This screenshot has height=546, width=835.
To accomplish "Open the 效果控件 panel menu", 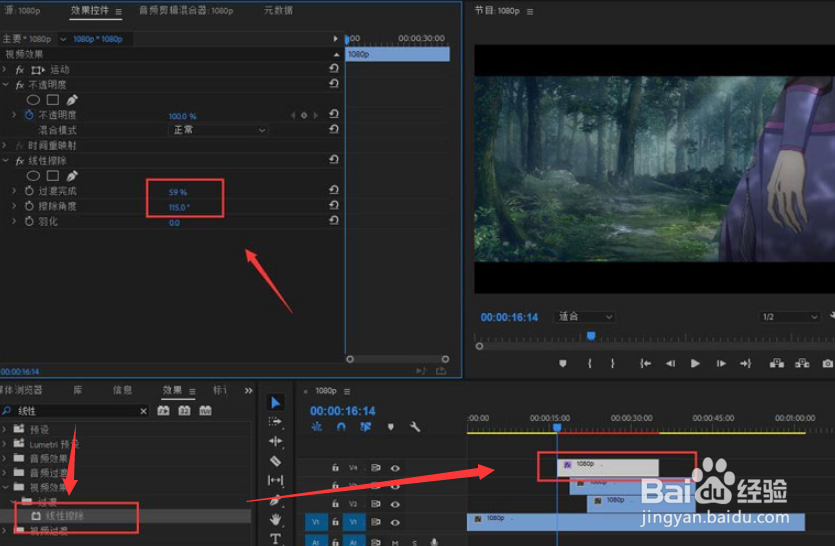I will coord(118,11).
